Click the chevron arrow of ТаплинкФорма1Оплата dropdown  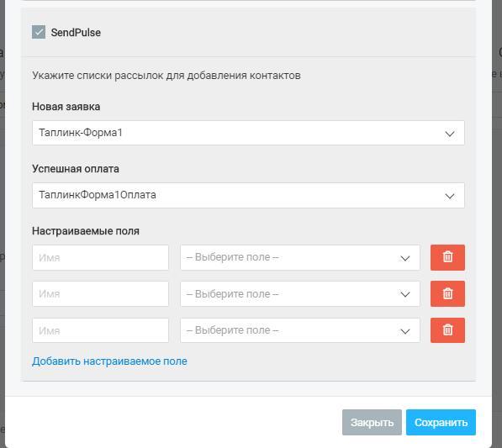450,196
